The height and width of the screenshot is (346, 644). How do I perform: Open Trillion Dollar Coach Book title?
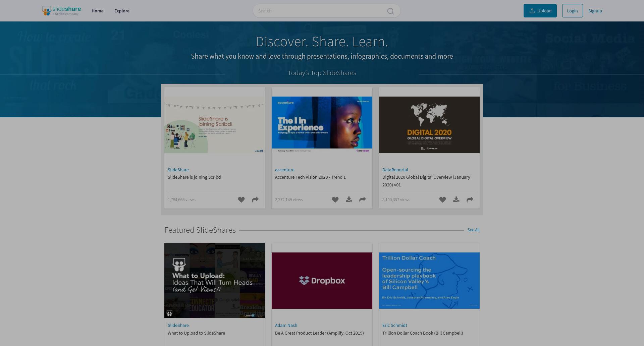423,333
